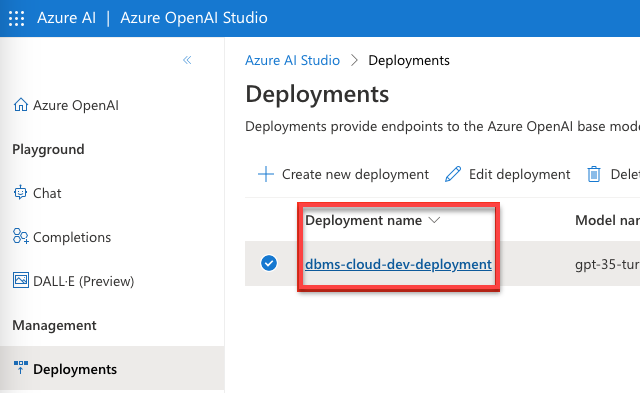Click the Playground section heading
The height and width of the screenshot is (393, 640).
[48, 149]
